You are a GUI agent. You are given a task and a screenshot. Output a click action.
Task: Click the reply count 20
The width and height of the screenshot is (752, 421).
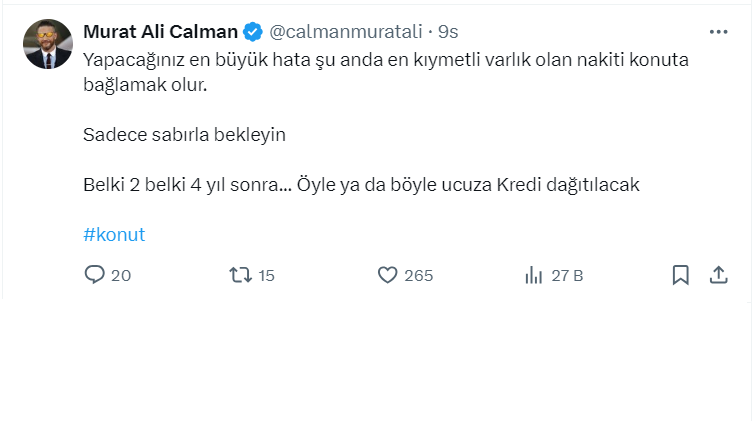click(121, 275)
